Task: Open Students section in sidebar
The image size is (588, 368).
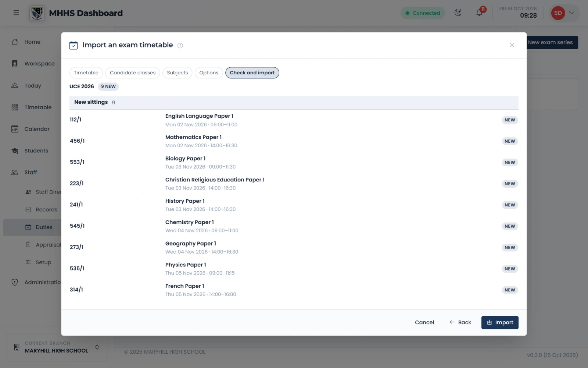Action: (36, 151)
